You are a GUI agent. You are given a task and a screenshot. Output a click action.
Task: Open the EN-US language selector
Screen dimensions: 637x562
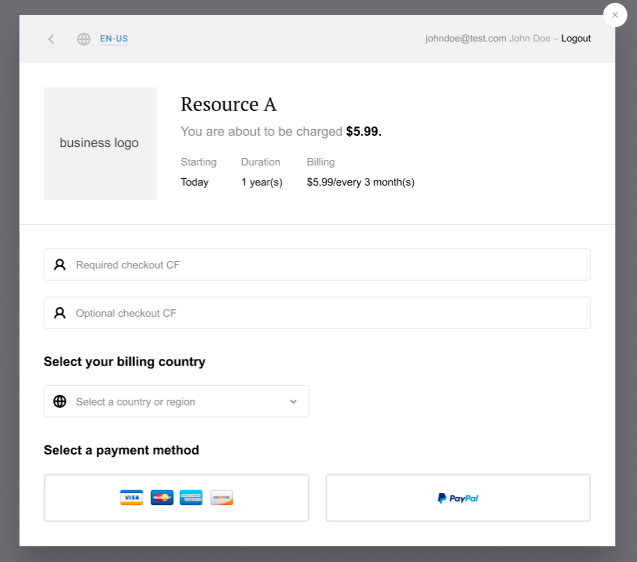tap(114, 39)
